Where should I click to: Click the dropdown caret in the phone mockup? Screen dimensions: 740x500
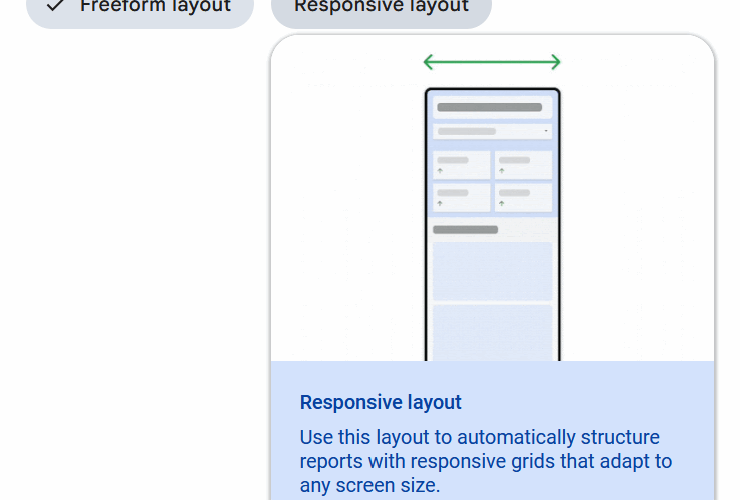546,131
